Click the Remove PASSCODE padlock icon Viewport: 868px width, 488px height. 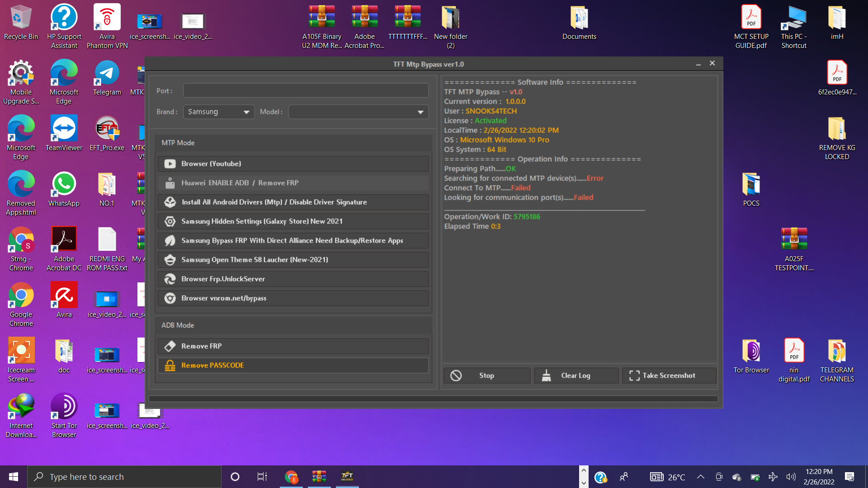(x=170, y=365)
